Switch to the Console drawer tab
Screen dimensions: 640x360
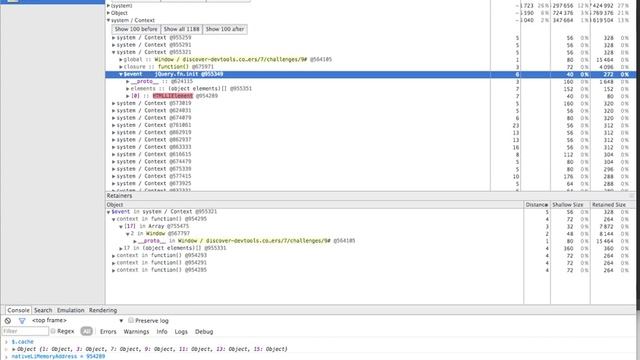click(18, 310)
